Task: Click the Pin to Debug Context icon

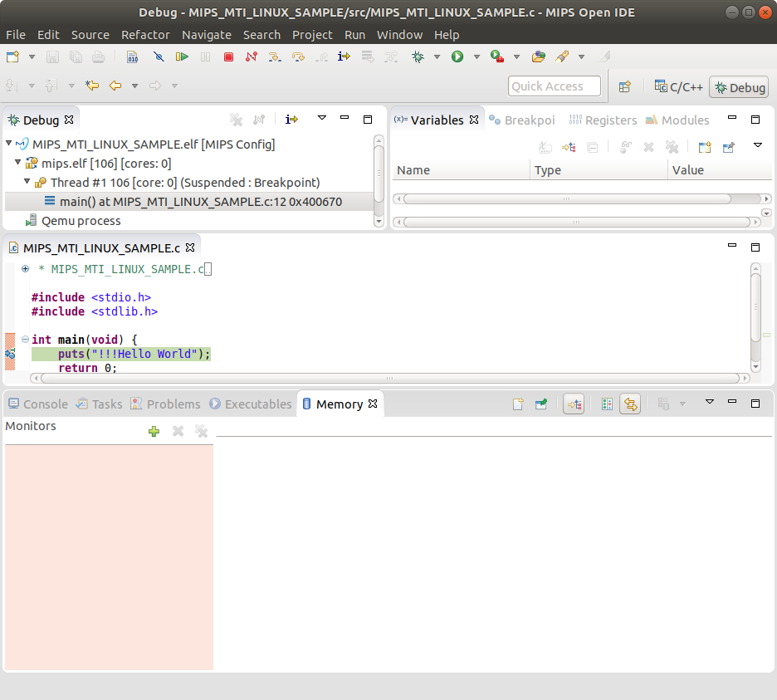Action: click(x=729, y=147)
